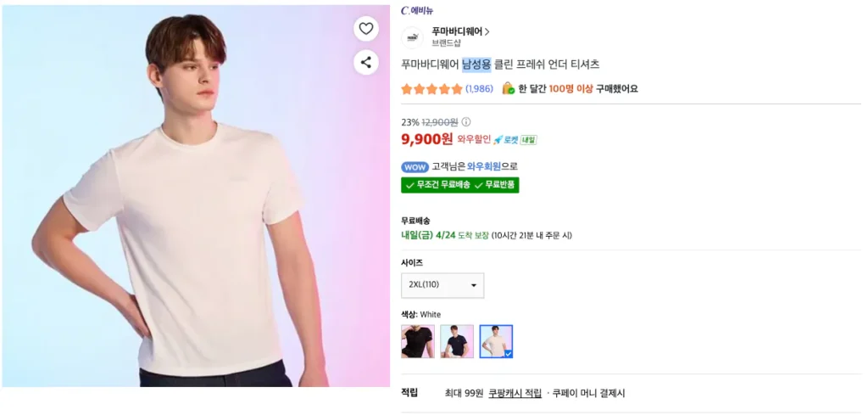The image size is (868, 415).
Task: Click the blue WOW membership badge
Action: pos(415,167)
